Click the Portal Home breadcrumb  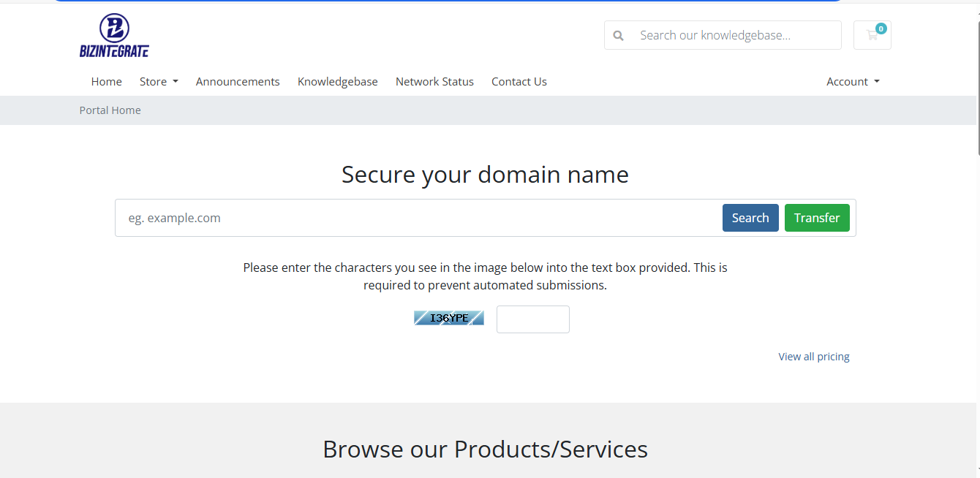coord(110,110)
